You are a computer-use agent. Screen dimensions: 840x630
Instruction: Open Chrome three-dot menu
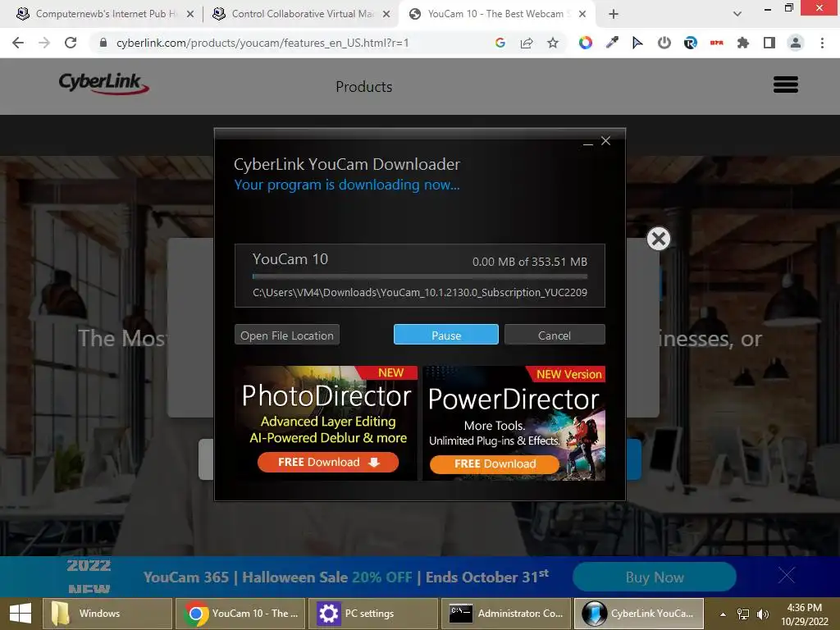[822, 43]
